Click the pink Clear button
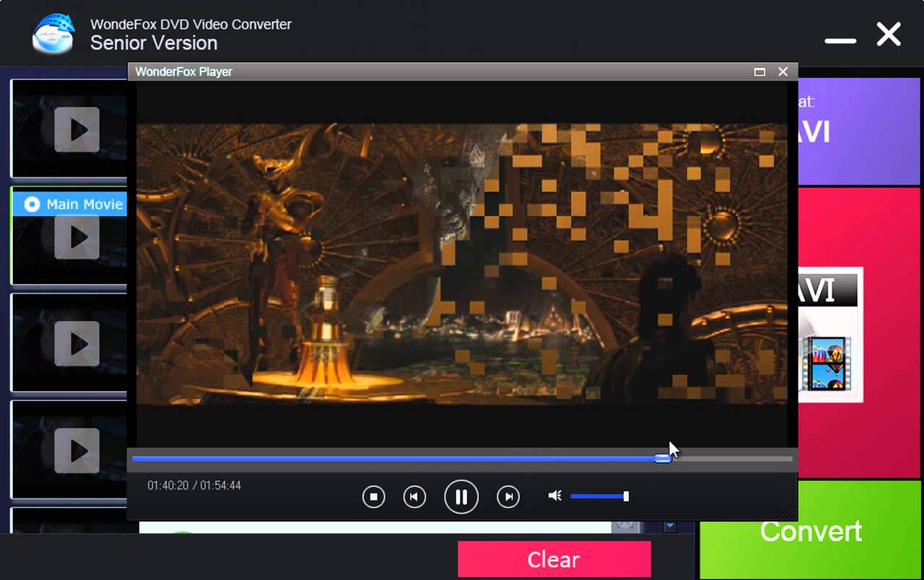The image size is (924, 580). (554, 560)
